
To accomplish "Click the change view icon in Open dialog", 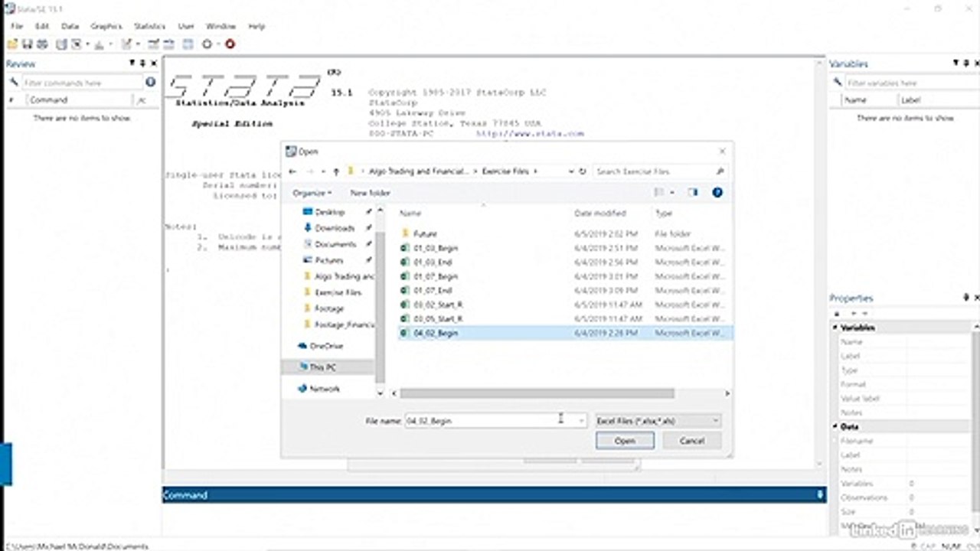I will (659, 193).
